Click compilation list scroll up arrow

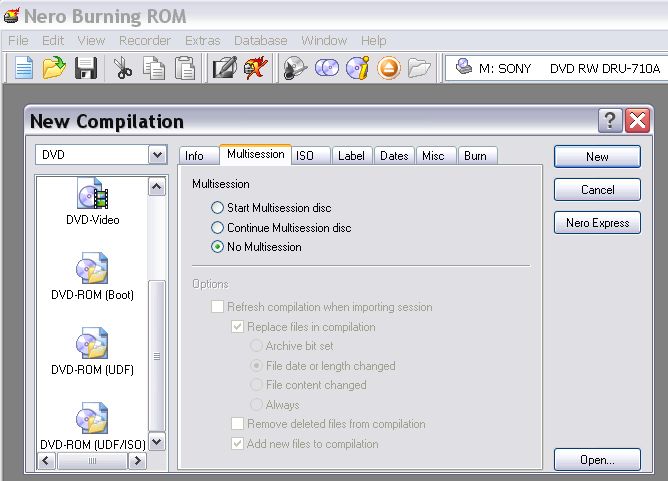pyautogui.click(x=157, y=187)
